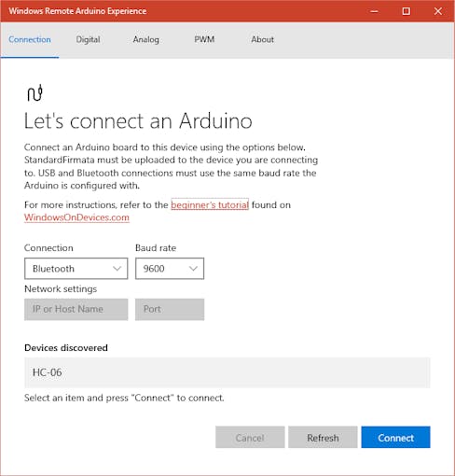Click the blue Connect button

[x=395, y=437]
